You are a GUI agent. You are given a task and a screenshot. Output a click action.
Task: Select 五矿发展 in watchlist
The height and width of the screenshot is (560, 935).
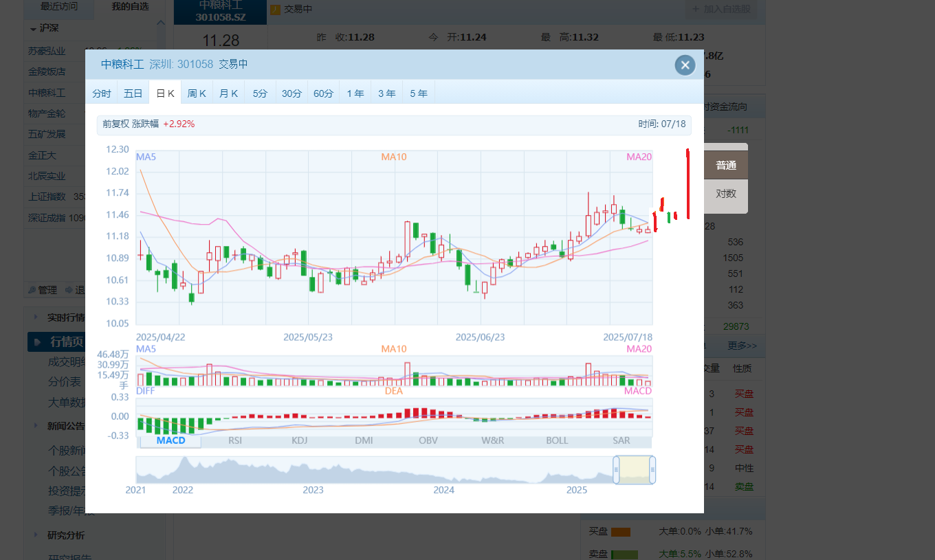point(47,134)
